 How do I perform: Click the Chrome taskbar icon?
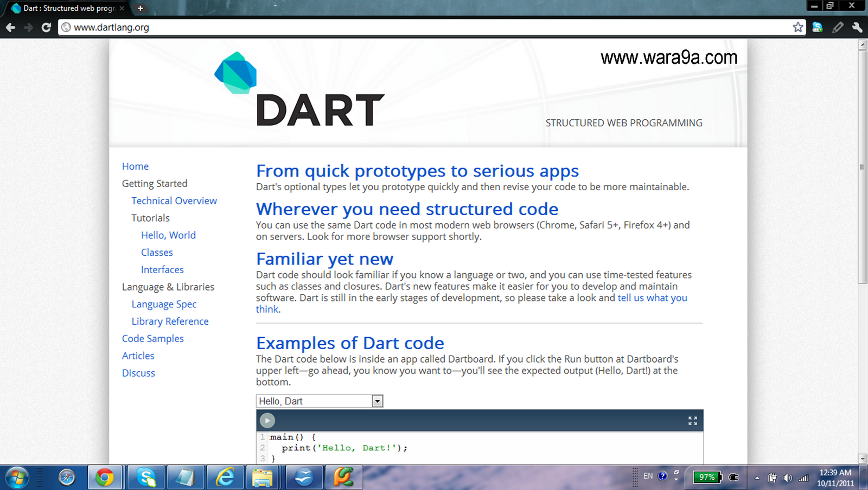[105, 478]
